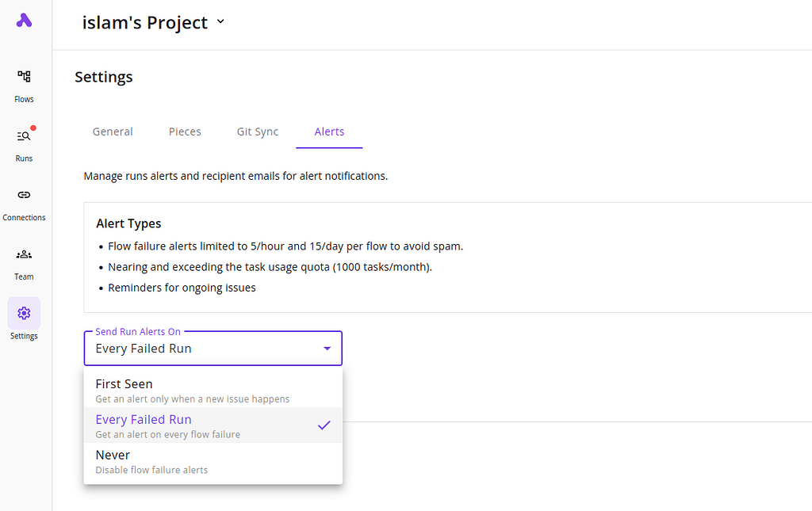Click the checkmark beside Every Failed Run
The image size is (812, 511).
[324, 425]
